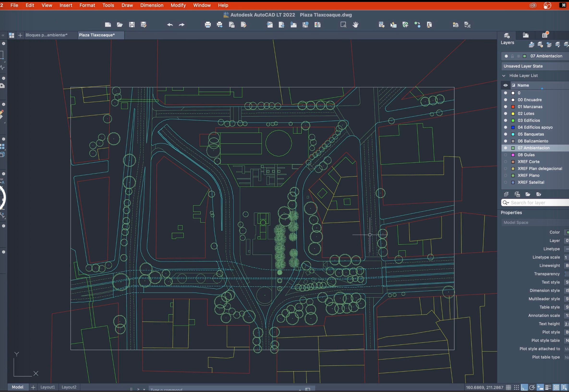Toggle Polar Tracking in the status bar
Viewport: 569px width, 392px height.
click(532, 387)
